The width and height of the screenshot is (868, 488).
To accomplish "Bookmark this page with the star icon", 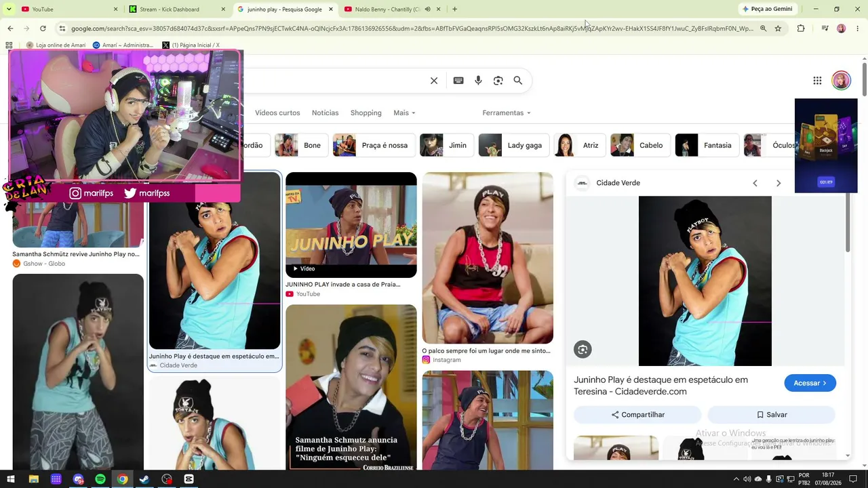I will click(x=778, y=28).
